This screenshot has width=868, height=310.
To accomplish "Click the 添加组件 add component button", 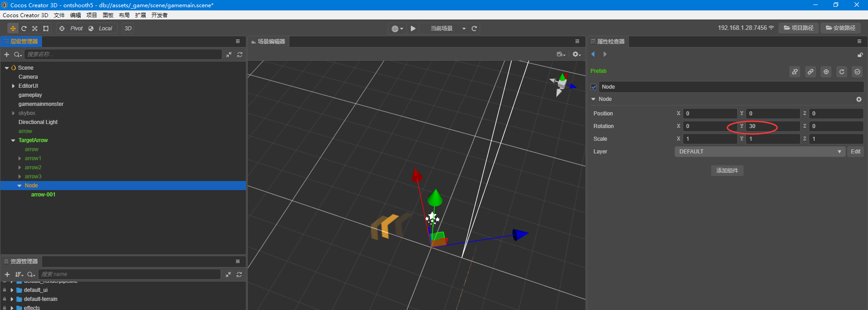I will (727, 171).
